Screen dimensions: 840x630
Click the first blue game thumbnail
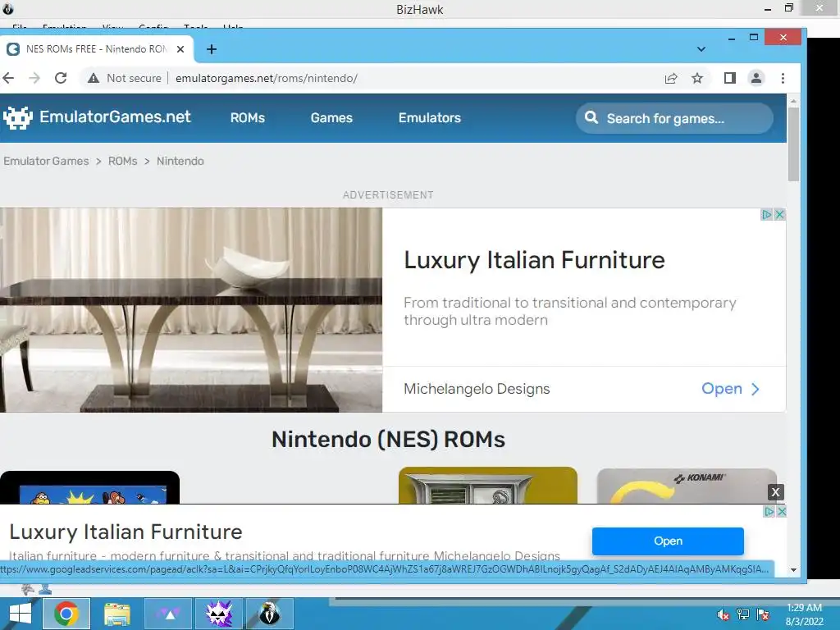pos(89,487)
